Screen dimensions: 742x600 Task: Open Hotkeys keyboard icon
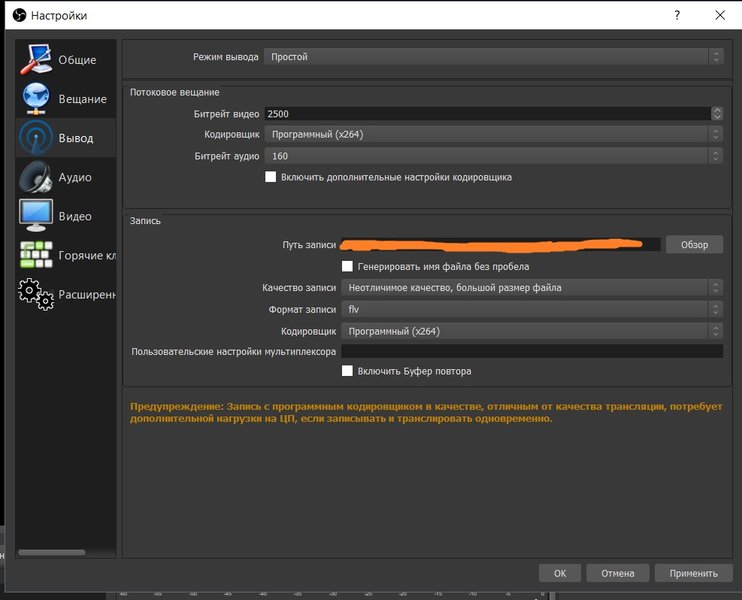tap(36, 255)
